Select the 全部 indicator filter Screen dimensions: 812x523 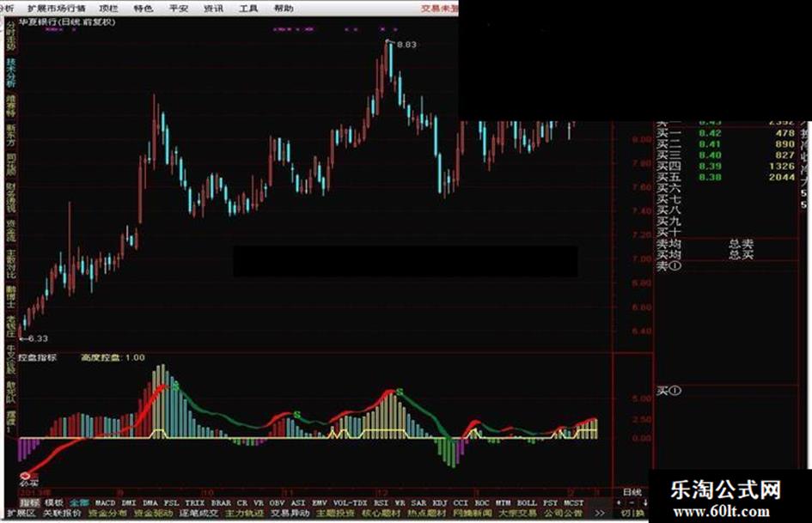click(79, 502)
